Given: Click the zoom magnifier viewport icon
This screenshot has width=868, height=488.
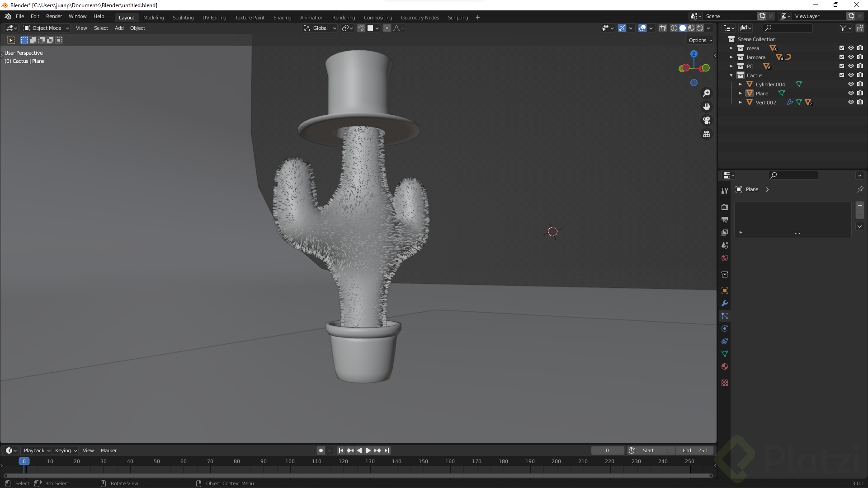Looking at the screenshot, I should pyautogui.click(x=706, y=93).
